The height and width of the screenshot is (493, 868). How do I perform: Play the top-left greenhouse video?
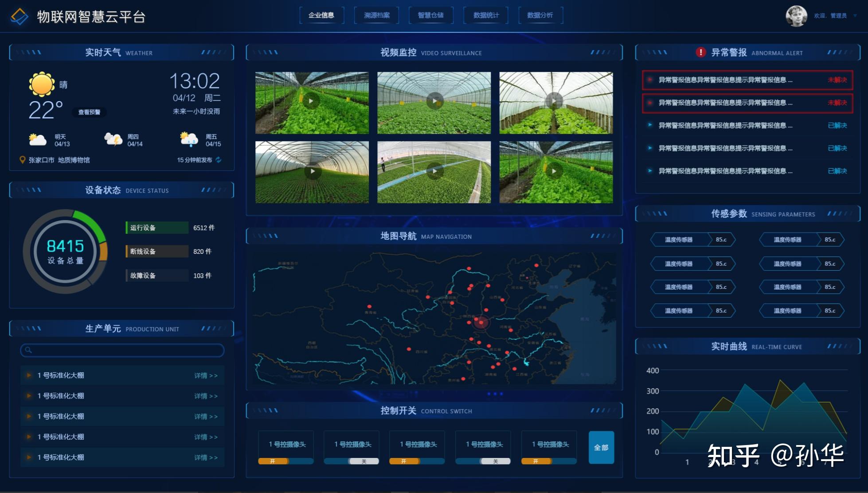coord(311,101)
